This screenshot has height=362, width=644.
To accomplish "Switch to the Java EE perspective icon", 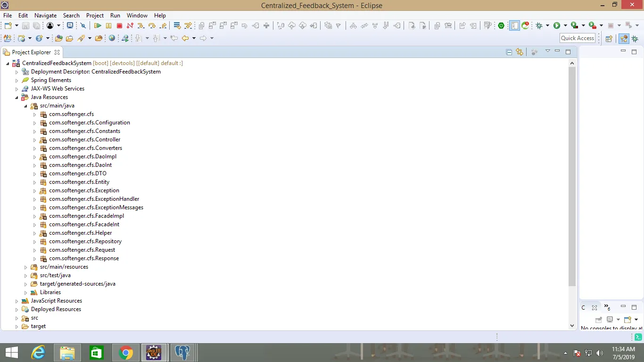I will tap(624, 39).
